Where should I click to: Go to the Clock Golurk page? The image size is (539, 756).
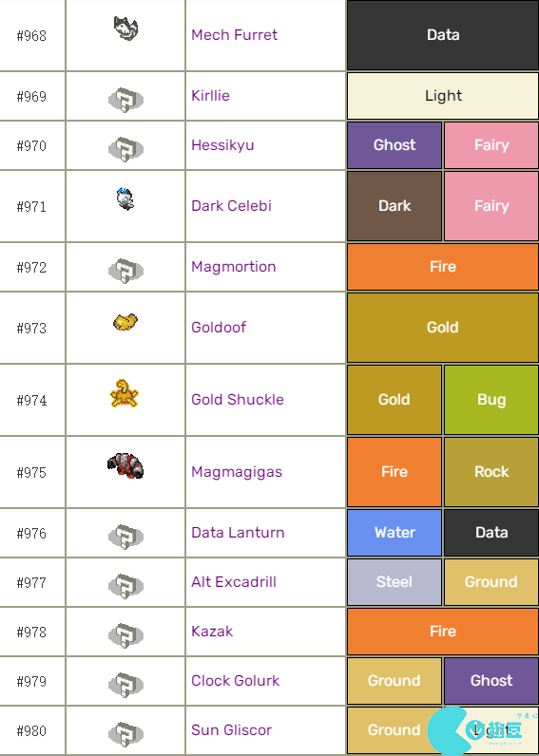click(235, 681)
